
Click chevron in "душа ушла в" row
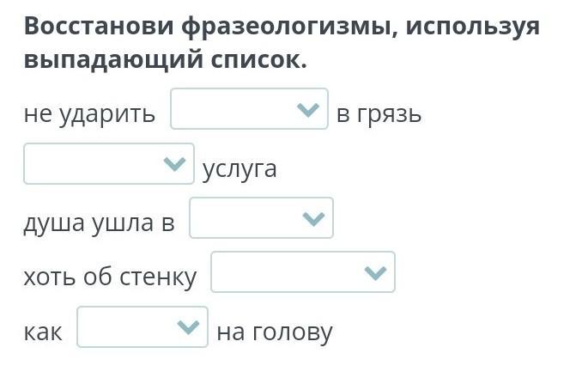(312, 219)
